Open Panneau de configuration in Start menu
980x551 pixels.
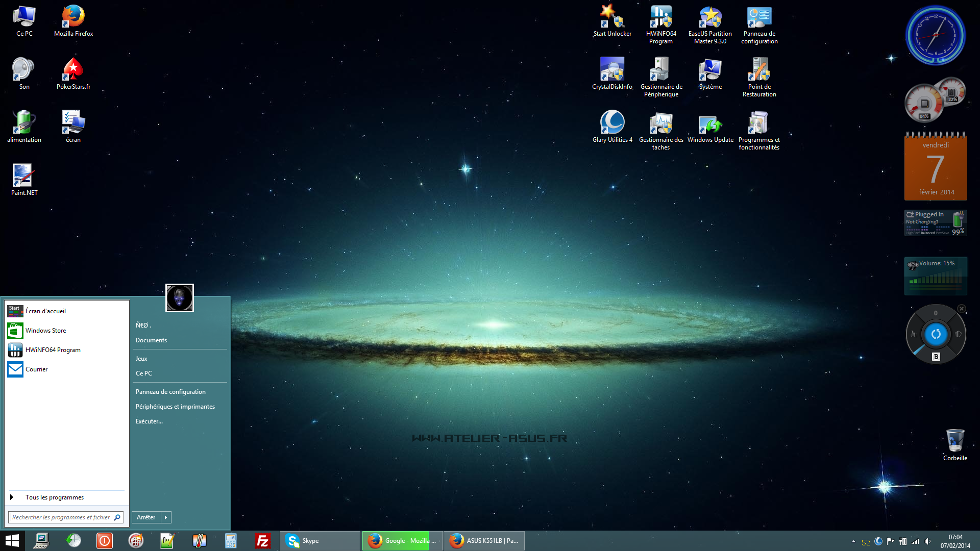[170, 392]
